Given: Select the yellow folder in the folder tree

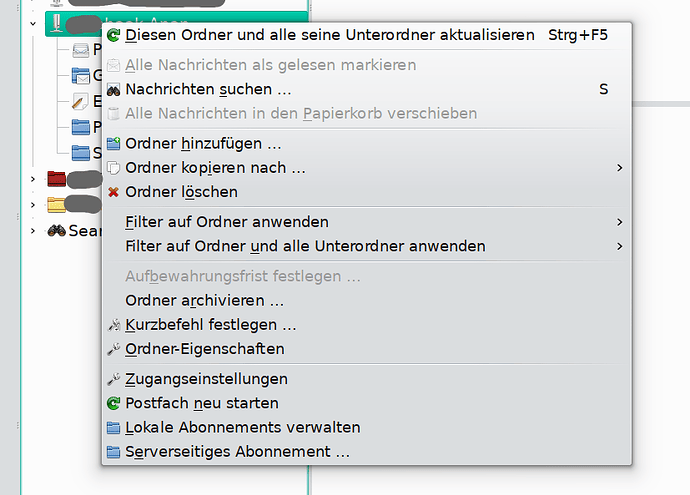Looking at the screenshot, I should (x=57, y=205).
